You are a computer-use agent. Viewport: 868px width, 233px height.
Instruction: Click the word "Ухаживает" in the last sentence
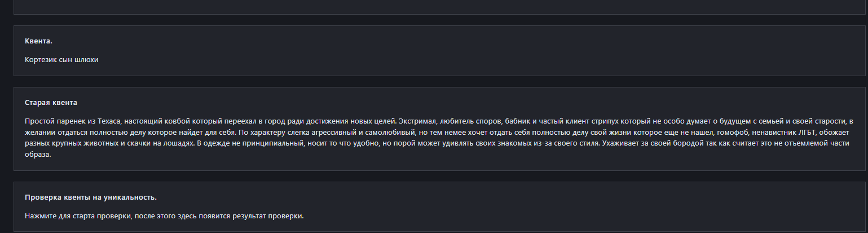[620, 144]
